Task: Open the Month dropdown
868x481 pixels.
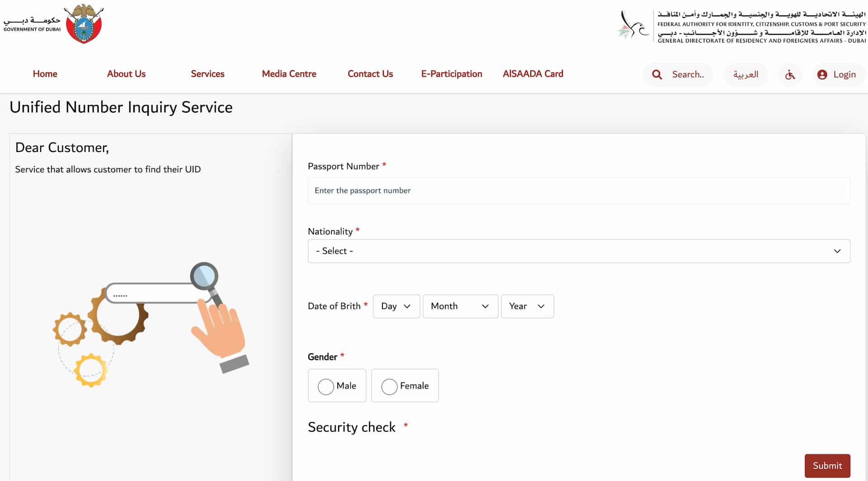Action: click(x=460, y=306)
